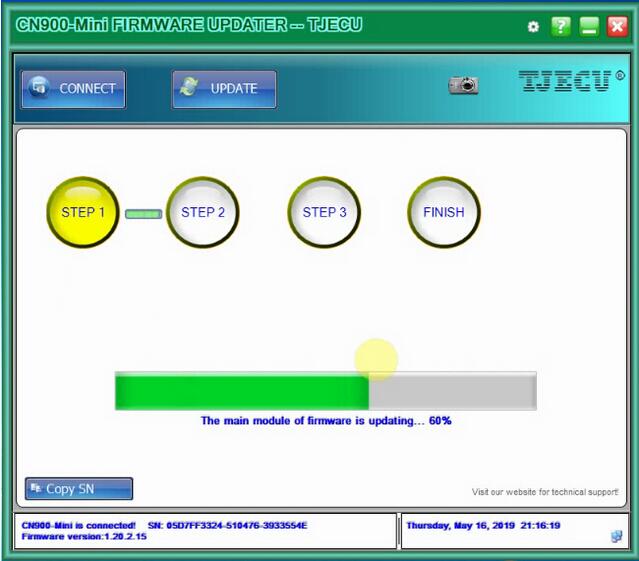
Task: Click the FINISH step circle
Action: pyautogui.click(x=444, y=212)
